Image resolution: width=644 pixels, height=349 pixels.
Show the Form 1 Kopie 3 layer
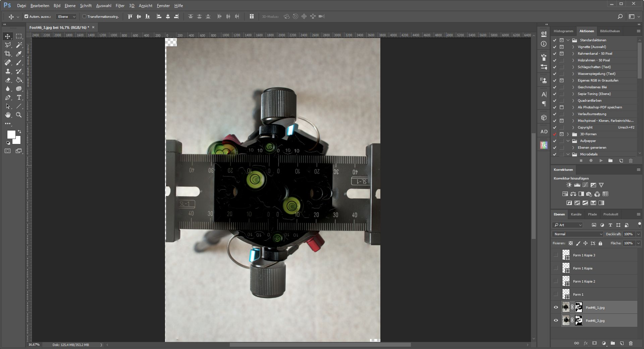pyautogui.click(x=556, y=255)
